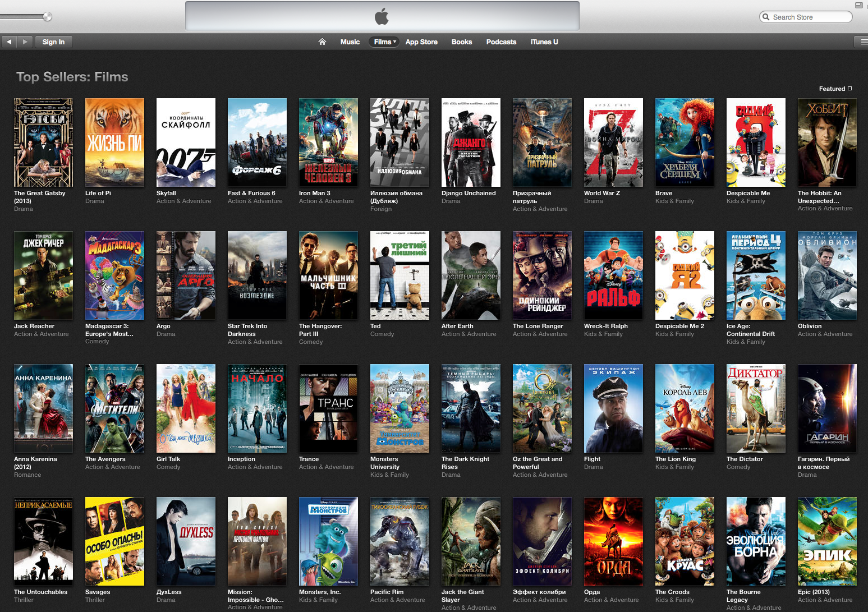Open the Ted poster

pyautogui.click(x=399, y=275)
